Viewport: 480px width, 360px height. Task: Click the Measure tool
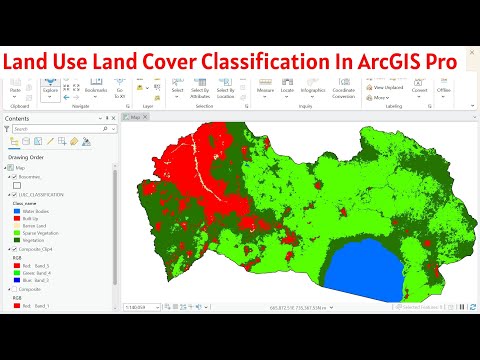pyautogui.click(x=265, y=88)
